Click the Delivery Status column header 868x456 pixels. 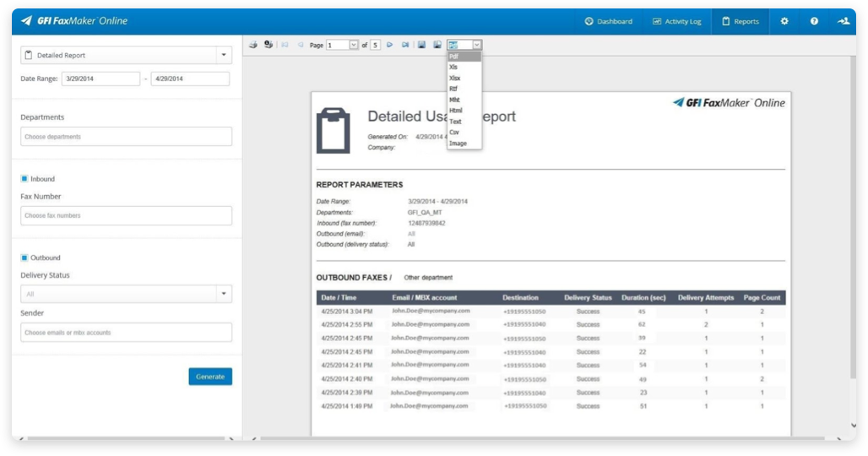588,298
